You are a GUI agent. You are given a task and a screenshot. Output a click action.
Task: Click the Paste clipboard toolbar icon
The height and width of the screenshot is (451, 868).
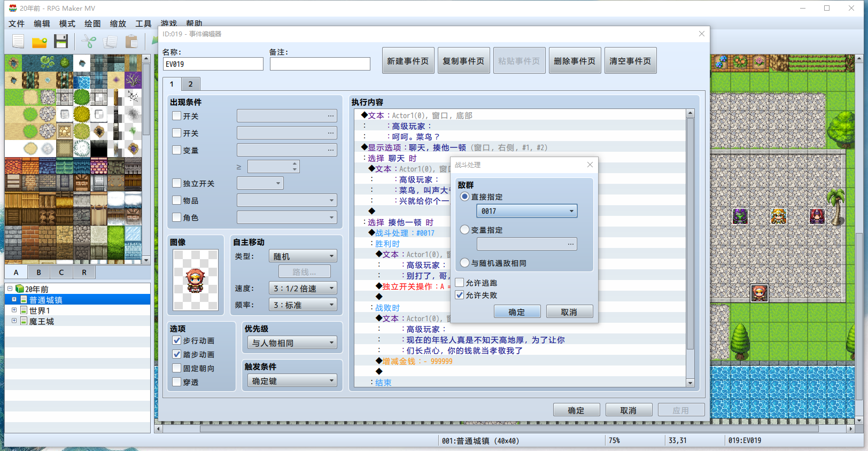(131, 42)
